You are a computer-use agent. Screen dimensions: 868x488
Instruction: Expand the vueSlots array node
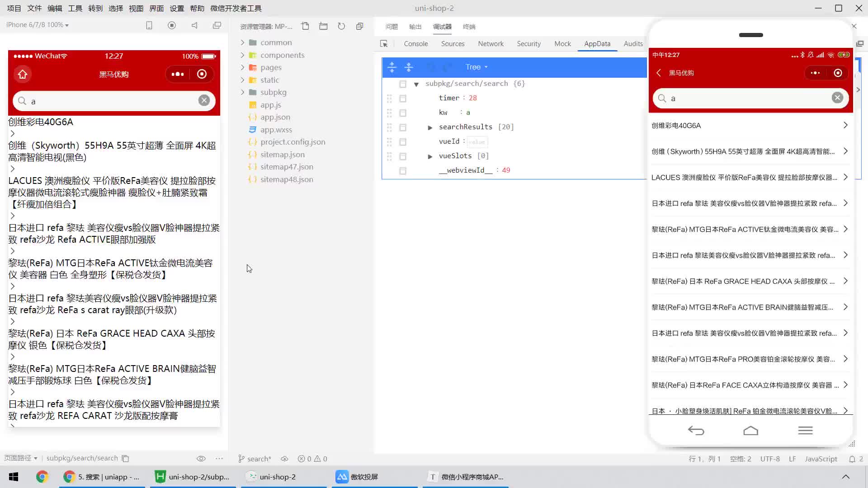coord(430,156)
